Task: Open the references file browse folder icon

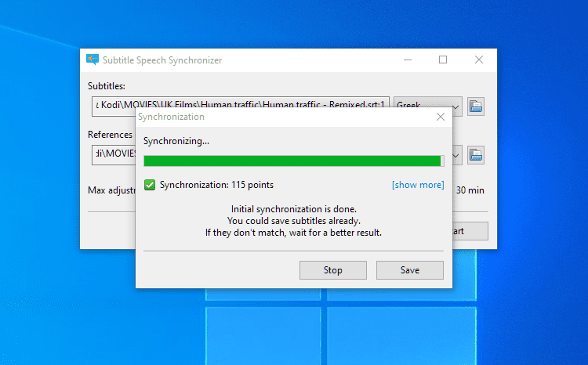Action: pyautogui.click(x=475, y=154)
